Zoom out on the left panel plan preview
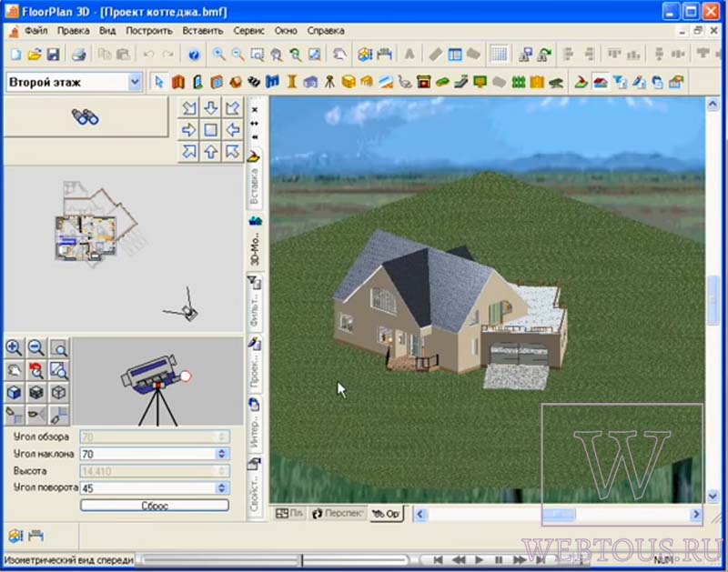This screenshot has width=728, height=572. coord(36,348)
